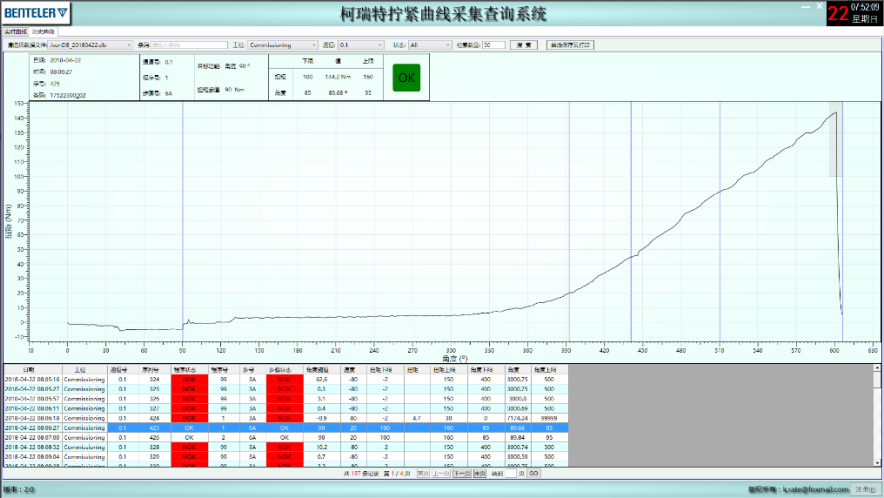
Task: Click the GO button in pagination
Action: point(534,474)
